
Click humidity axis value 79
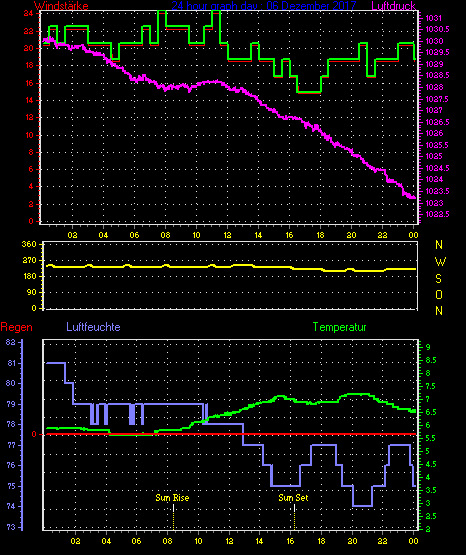click(11, 404)
